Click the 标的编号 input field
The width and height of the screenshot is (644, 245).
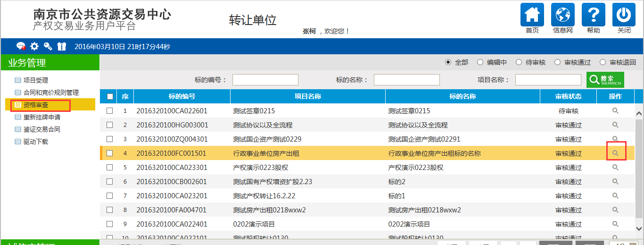265,80
